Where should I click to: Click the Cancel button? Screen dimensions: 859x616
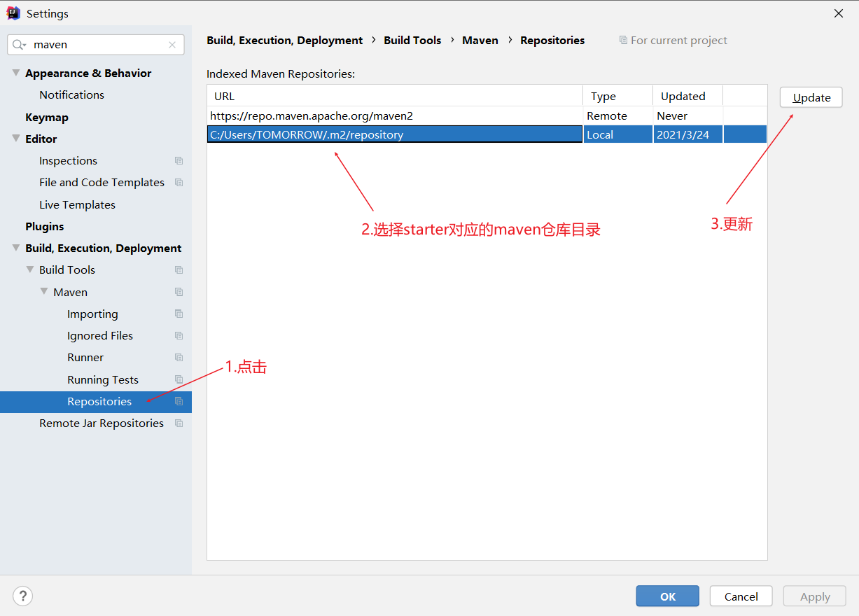click(741, 596)
